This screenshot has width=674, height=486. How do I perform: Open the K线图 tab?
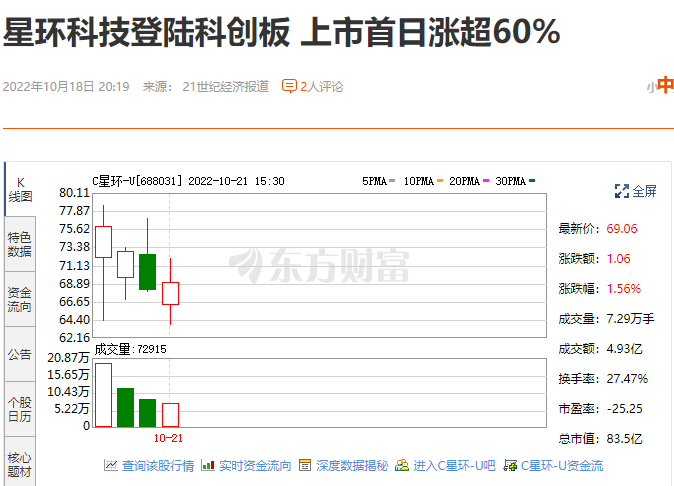tap(20, 190)
